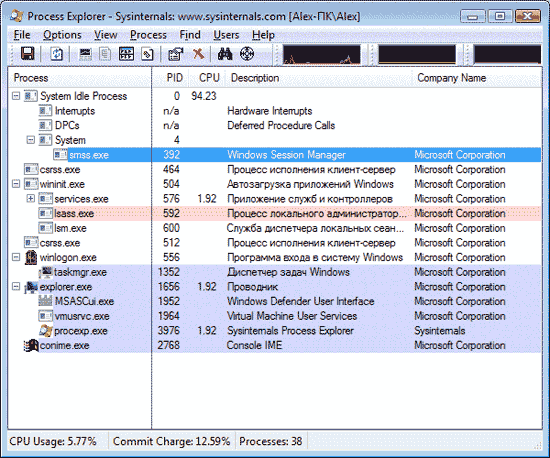This screenshot has width=550, height=458.
Task: Click 'CPU Usage: 5.77%' in status bar
Action: (53, 441)
